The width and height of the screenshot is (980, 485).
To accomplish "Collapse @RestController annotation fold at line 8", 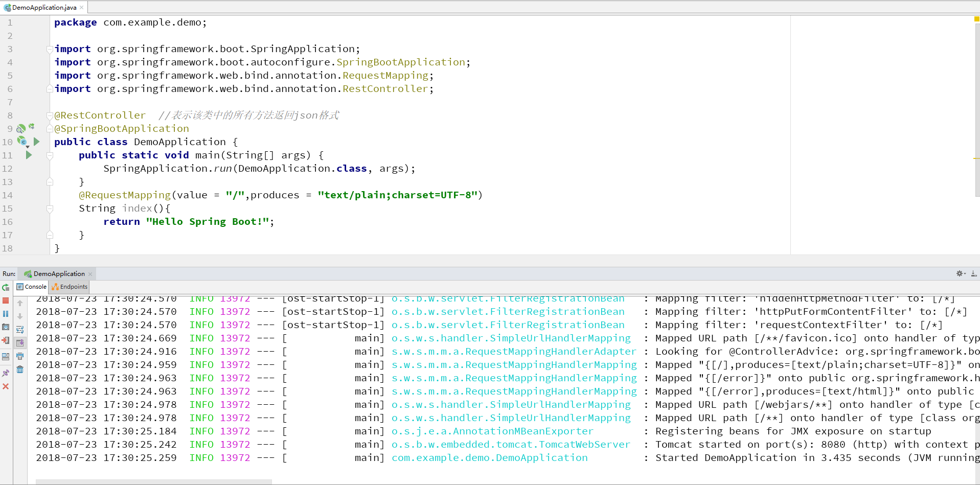I will (x=50, y=116).
